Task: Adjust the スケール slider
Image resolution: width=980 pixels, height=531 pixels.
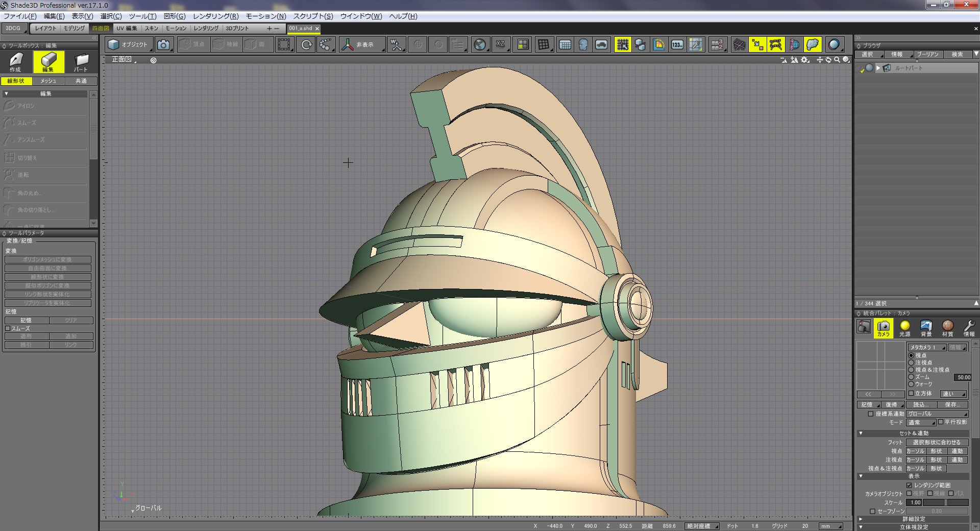Action: 945,502
